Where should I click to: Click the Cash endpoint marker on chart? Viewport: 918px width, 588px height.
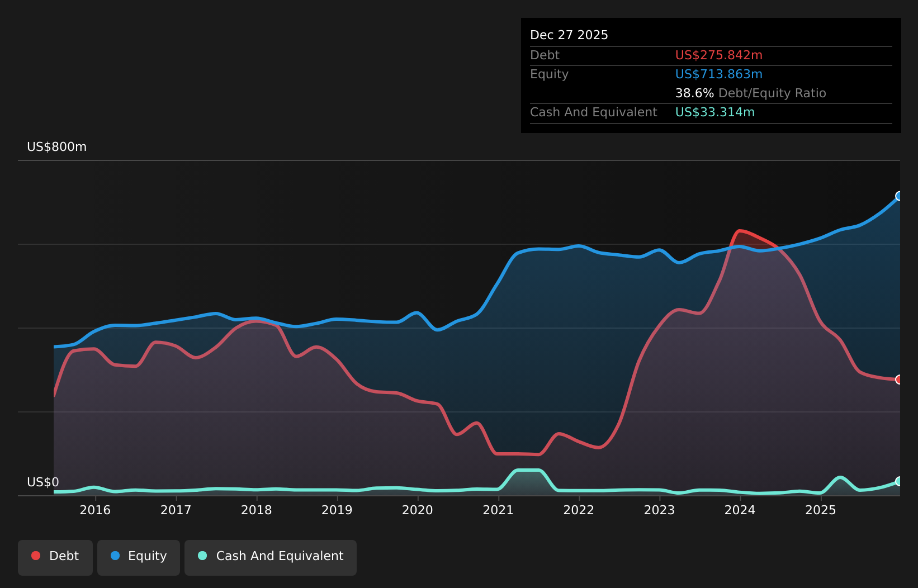(899, 481)
